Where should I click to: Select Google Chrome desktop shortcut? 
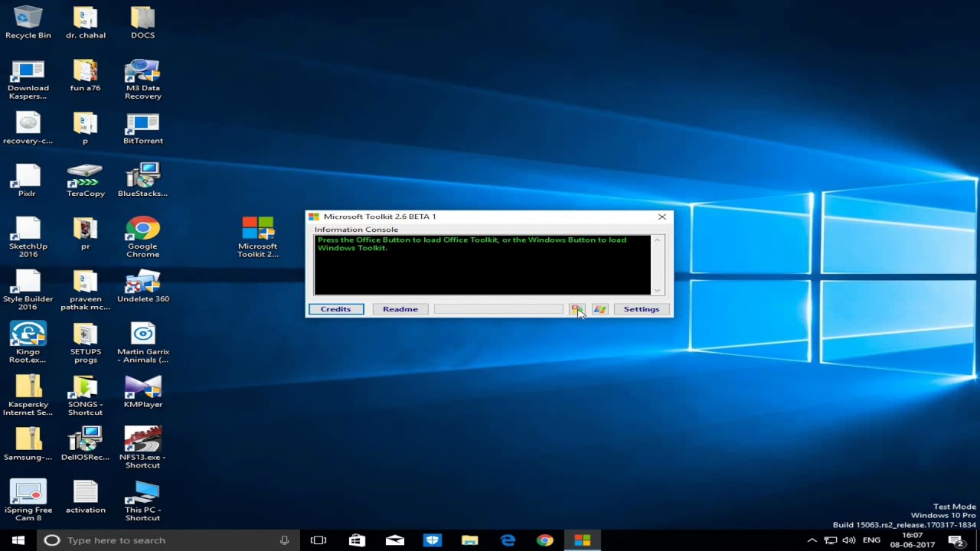pyautogui.click(x=142, y=238)
